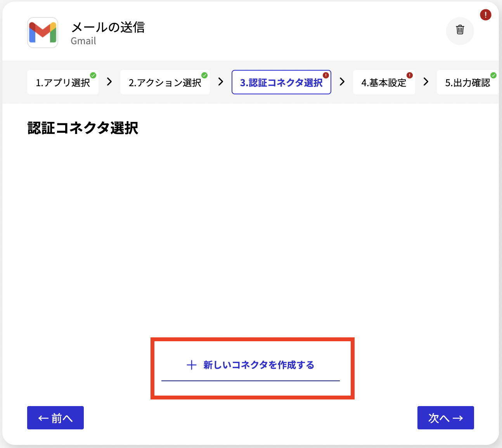
Task: Go to the 4.基本設定 step tab
Action: pos(384,82)
